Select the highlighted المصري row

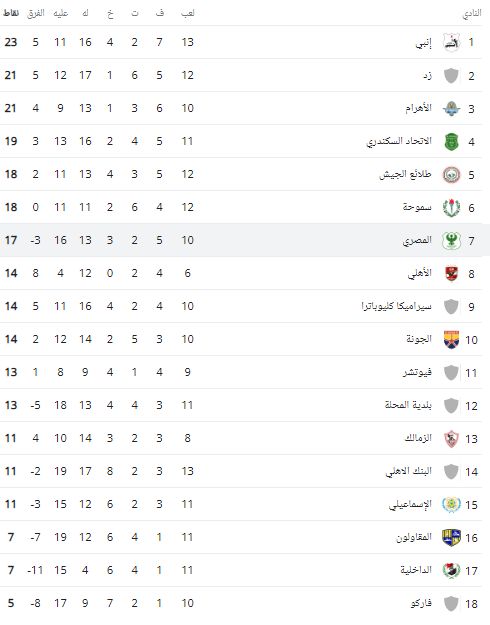(245, 240)
